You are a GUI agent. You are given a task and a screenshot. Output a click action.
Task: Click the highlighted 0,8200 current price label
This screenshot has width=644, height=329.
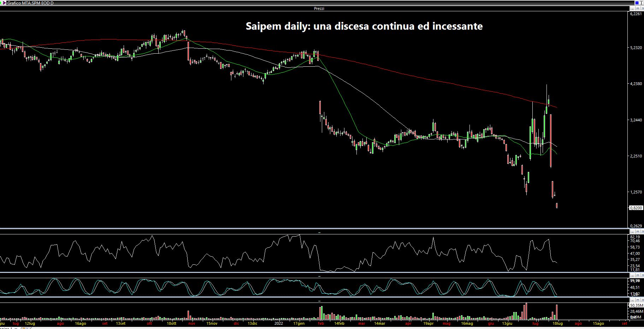pyautogui.click(x=636, y=208)
